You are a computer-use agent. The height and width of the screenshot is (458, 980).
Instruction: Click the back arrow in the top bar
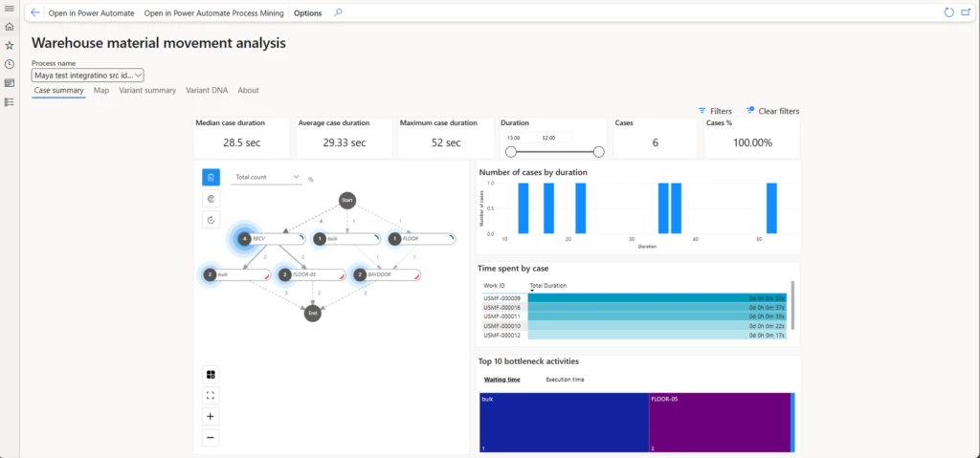[x=35, y=13]
